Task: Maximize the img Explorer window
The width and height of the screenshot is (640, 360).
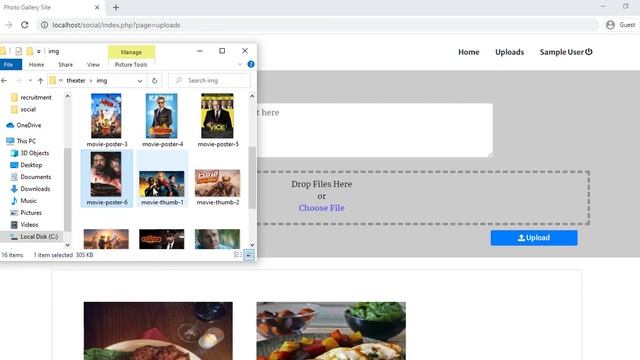Action: coord(222,51)
